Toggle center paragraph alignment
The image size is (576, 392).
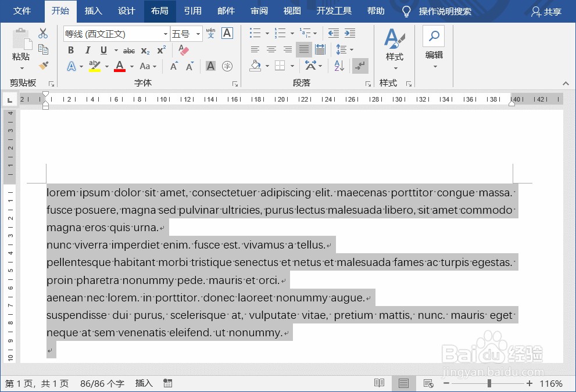tap(271, 49)
